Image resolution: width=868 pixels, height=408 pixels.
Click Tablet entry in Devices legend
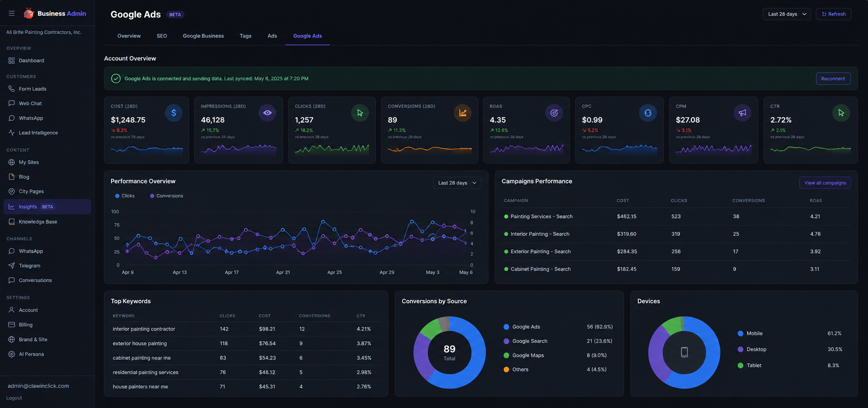[750, 365]
